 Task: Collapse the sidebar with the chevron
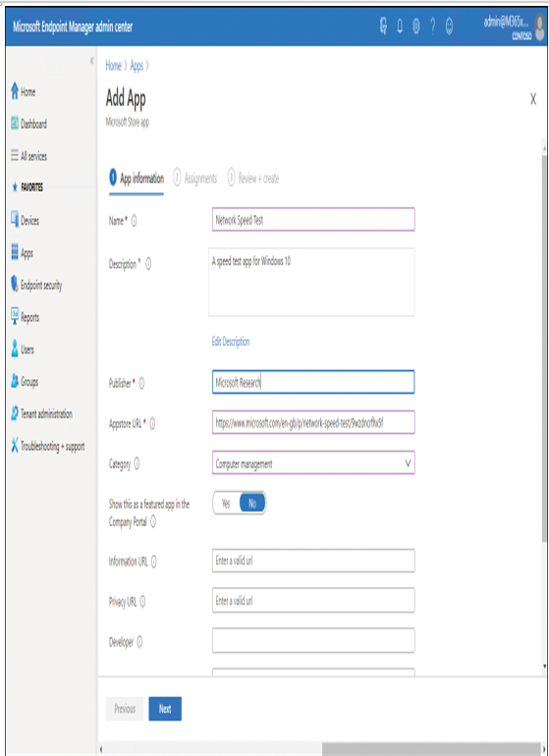(91, 61)
